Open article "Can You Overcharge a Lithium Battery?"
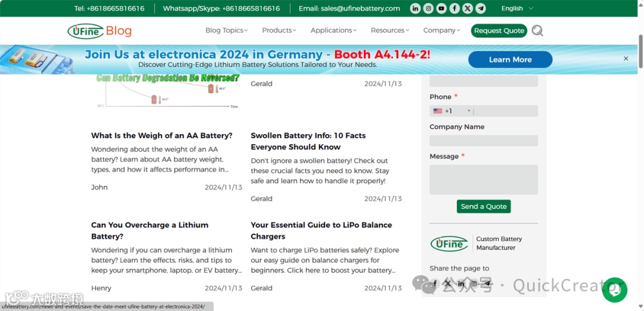This screenshot has height=311, width=644. pos(150,231)
